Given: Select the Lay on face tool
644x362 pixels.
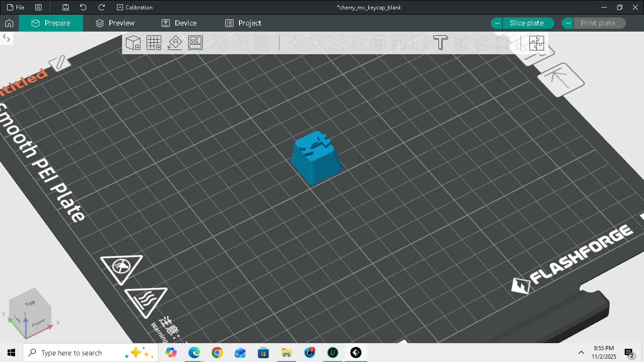Looking at the screenshot, I should (x=358, y=43).
